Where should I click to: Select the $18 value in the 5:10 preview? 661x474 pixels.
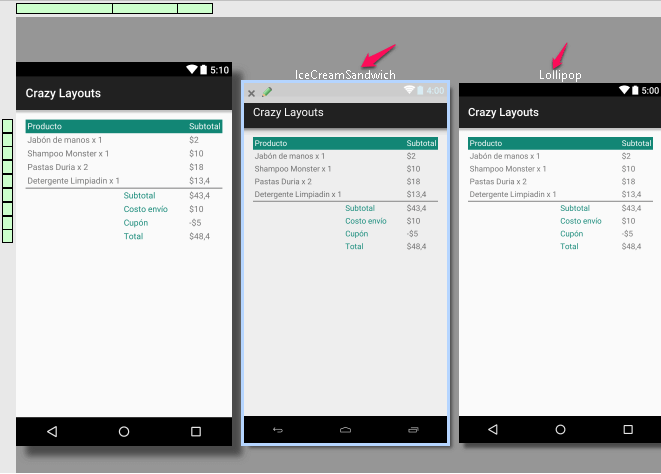pos(196,167)
